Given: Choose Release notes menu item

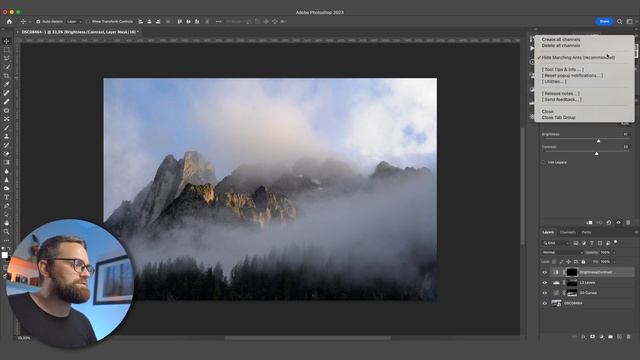Looking at the screenshot, I should tap(560, 93).
